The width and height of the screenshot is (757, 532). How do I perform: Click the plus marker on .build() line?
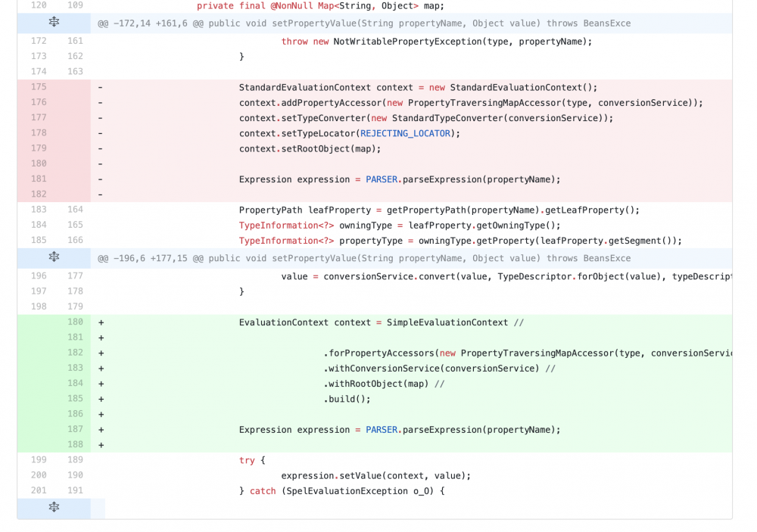101,399
